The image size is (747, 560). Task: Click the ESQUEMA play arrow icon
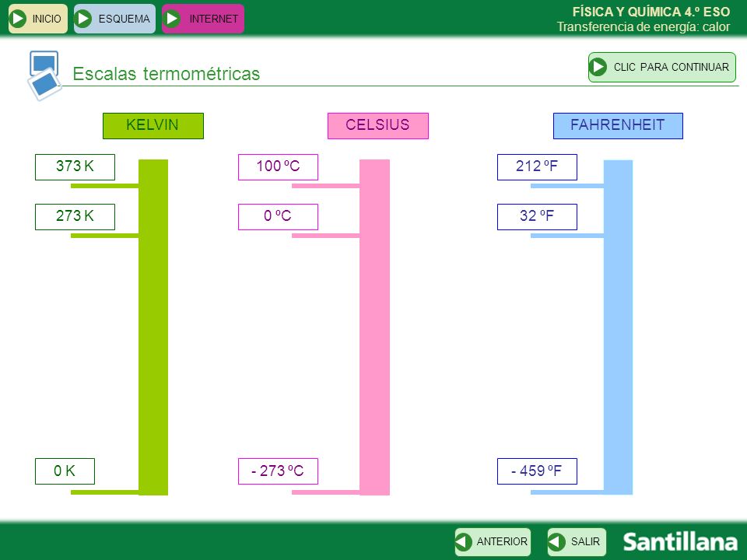pos(83,19)
